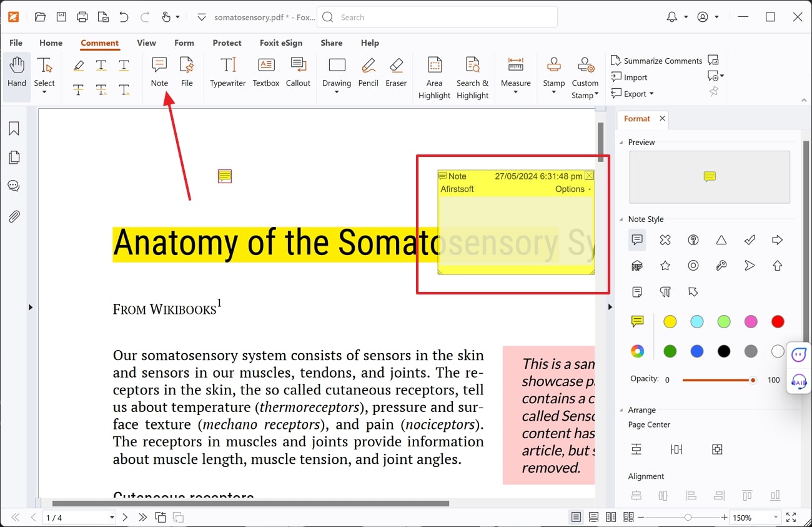Screen dimensions: 812x527
Task: Switch to continuous page view mode
Action: click(593, 517)
